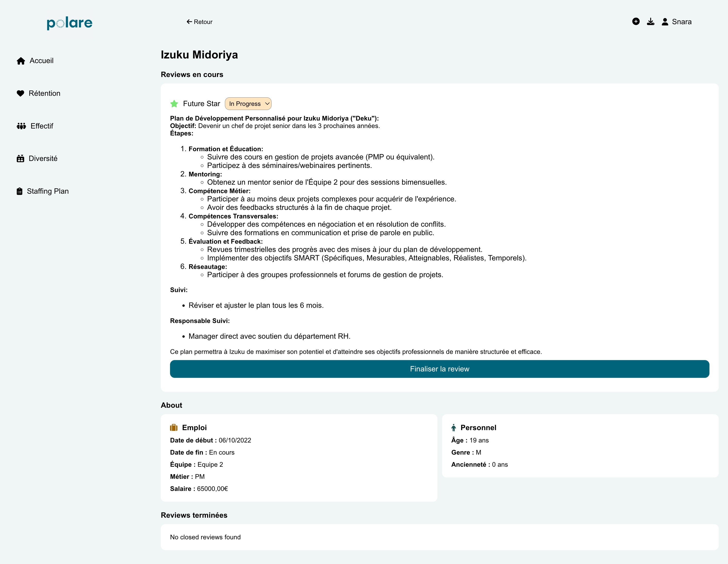Open the In Progress status dropdown
This screenshot has width=728, height=564.
pos(248,104)
